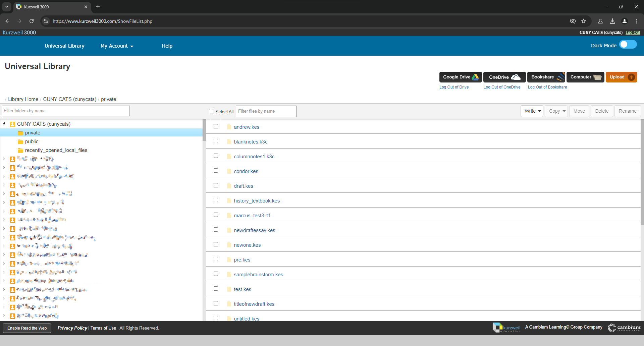Click the Log Out link
This screenshot has height=346, width=644.
[x=633, y=33]
